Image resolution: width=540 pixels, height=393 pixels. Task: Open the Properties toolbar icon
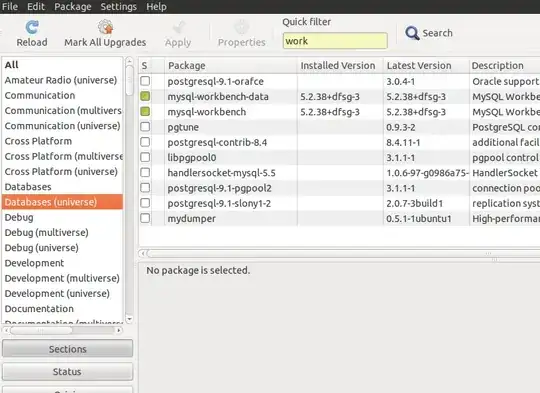[x=242, y=27]
